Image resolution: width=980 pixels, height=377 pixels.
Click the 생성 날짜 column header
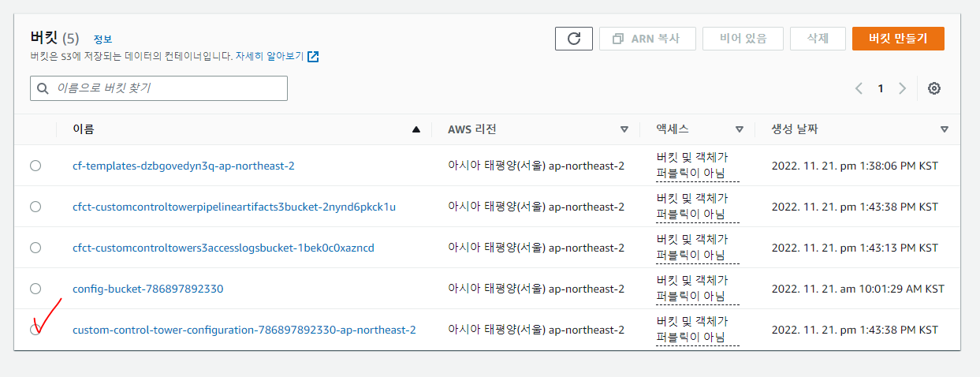[x=795, y=129]
